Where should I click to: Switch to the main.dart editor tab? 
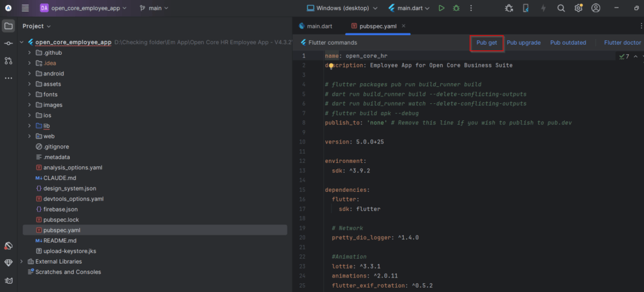coord(318,26)
